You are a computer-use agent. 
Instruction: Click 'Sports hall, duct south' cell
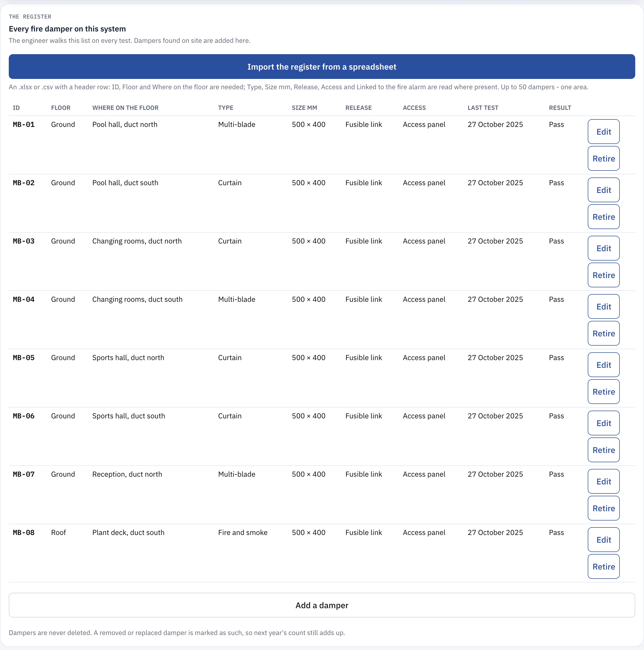click(128, 416)
